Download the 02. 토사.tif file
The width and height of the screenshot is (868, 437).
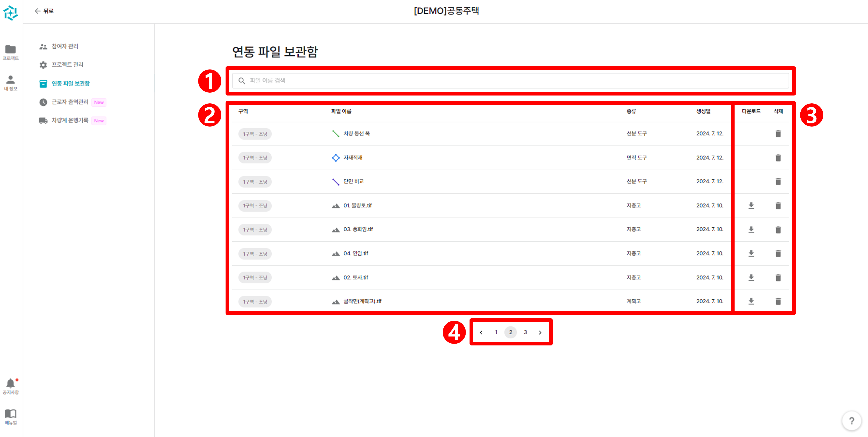click(x=751, y=277)
